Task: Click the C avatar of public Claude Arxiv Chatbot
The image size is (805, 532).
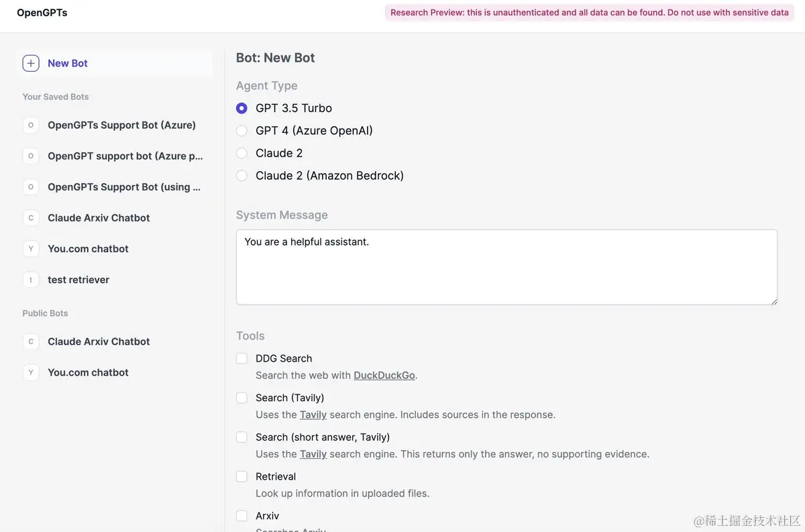Action: (x=31, y=341)
